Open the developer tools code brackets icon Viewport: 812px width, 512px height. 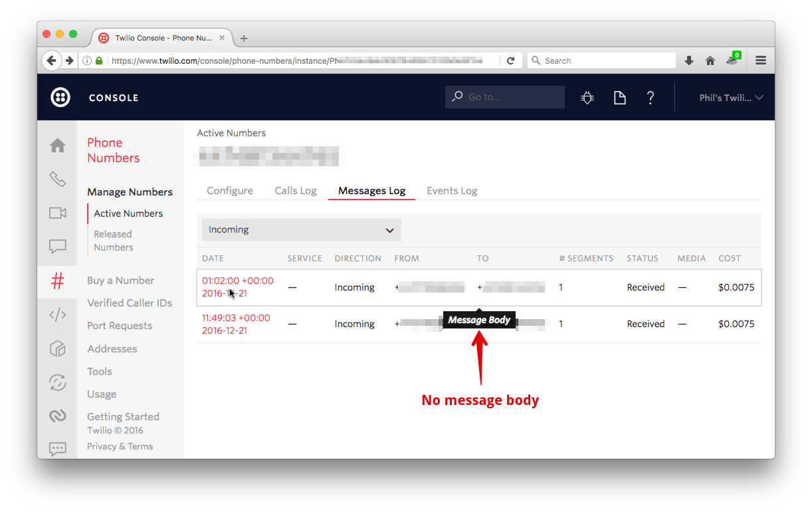(x=58, y=315)
